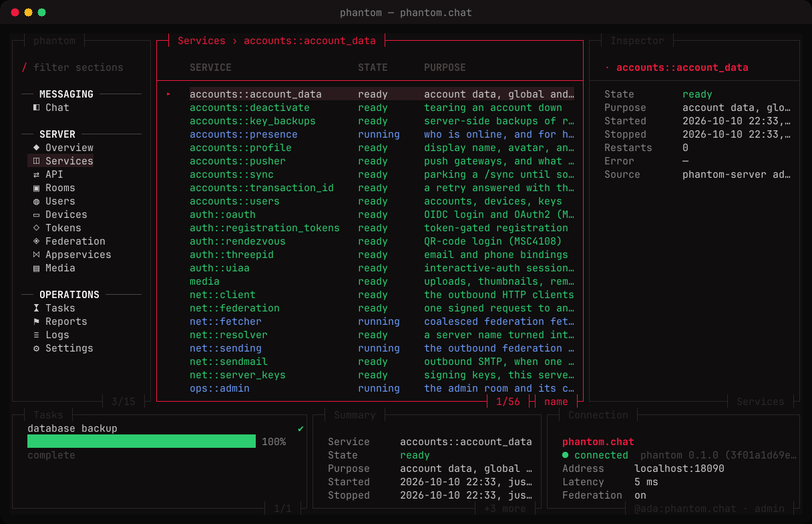Viewport: 812px width, 524px height.
Task: Open the Chat section
Action: click(57, 108)
